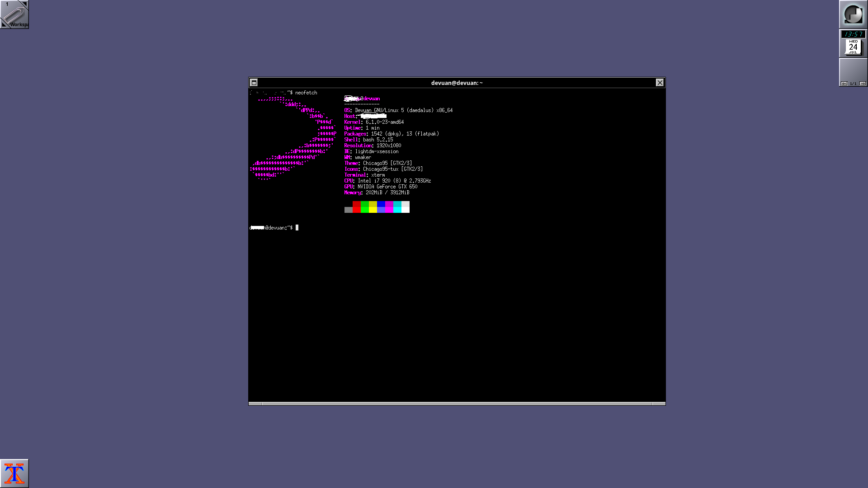Click the 'Theme: Chicago95 [GTK2/3]' line
This screenshot has width=868, height=488.
point(378,163)
